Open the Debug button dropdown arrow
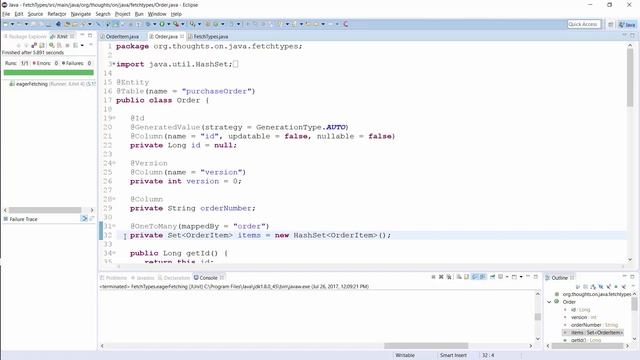Viewport: 640px width, 360px height. coord(154,24)
